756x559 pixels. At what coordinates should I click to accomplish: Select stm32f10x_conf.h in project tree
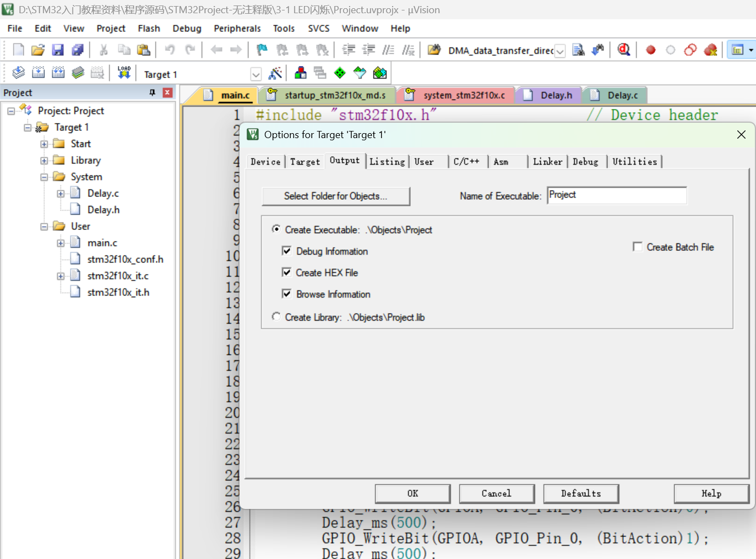pos(125,259)
